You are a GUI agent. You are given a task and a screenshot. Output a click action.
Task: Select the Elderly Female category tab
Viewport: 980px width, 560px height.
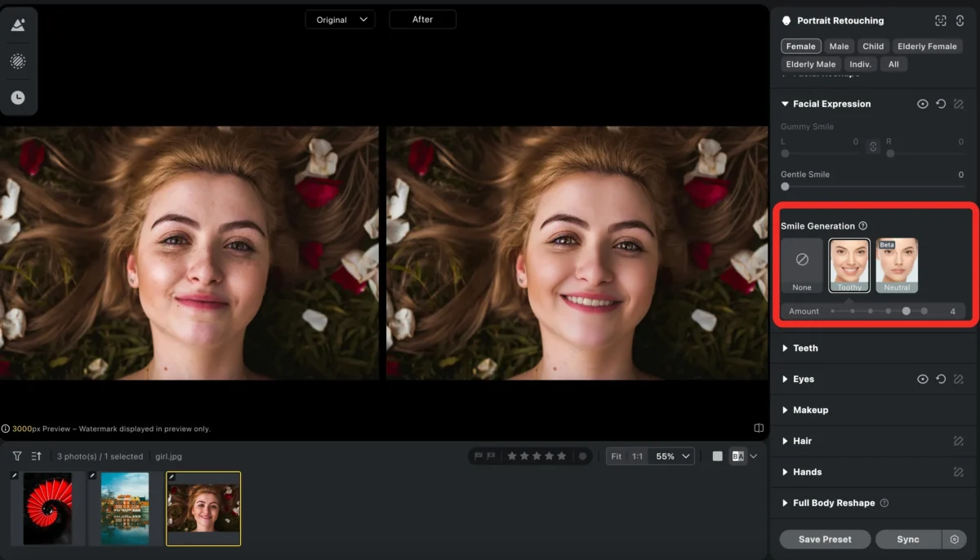tap(927, 47)
